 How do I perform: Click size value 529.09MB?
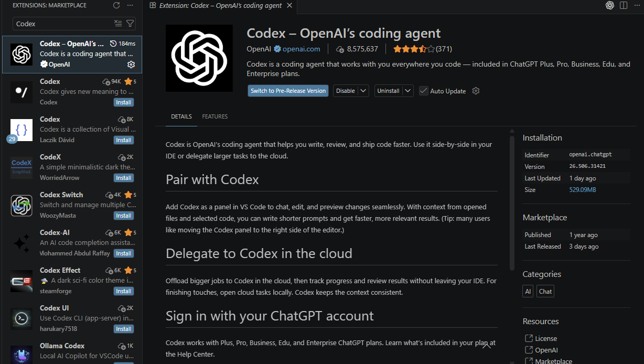[583, 189]
